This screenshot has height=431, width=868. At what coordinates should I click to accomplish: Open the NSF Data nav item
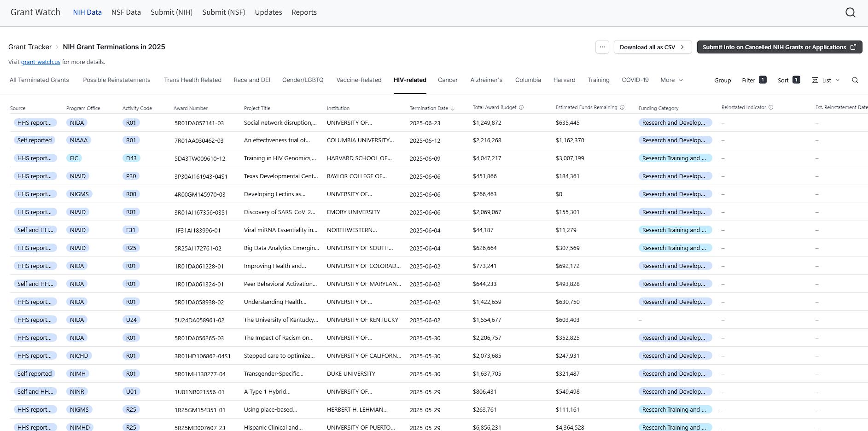(126, 12)
